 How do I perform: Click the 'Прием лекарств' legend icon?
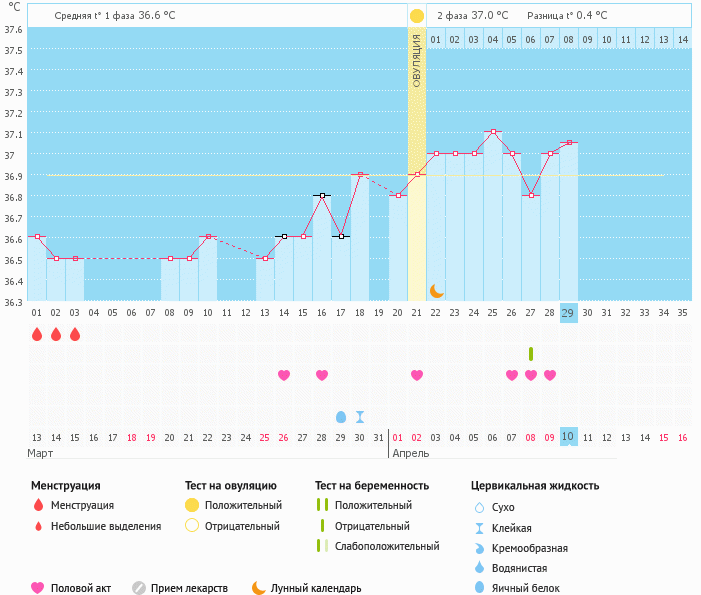(x=139, y=588)
